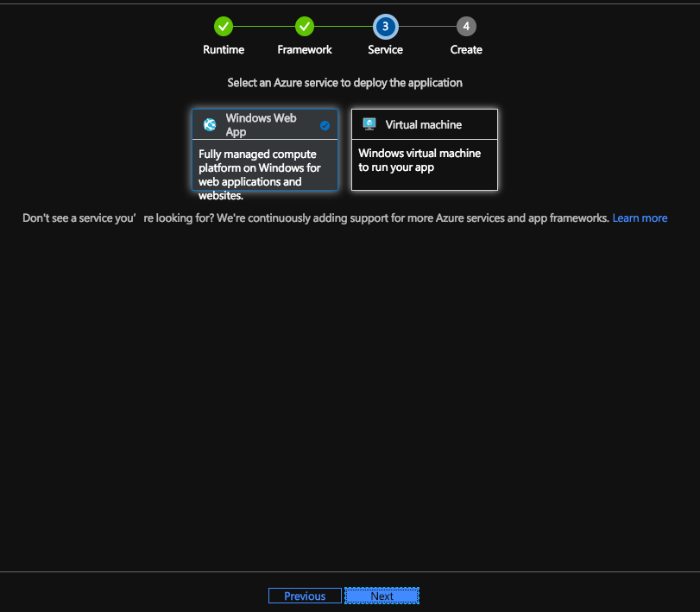700x612 pixels.
Task: Click the 'Select an Azure service to deploy' heading
Action: 344,83
